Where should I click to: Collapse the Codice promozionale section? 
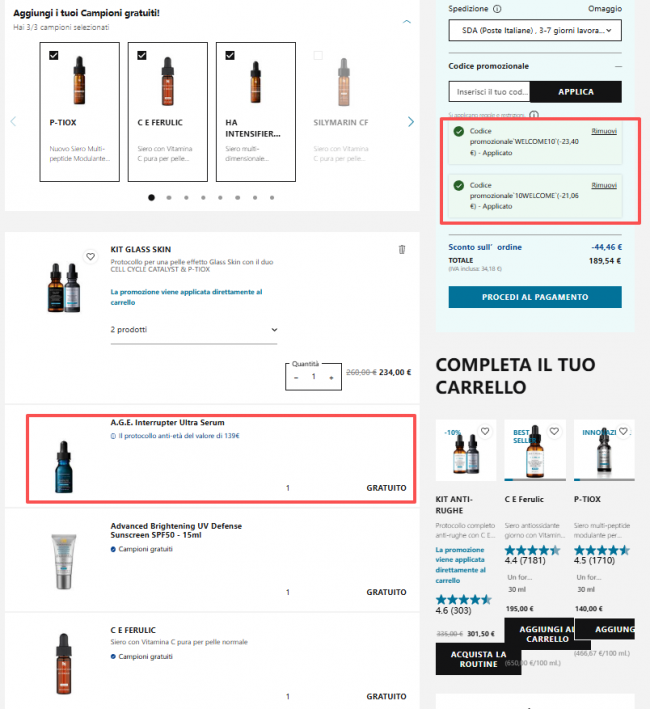click(x=618, y=66)
